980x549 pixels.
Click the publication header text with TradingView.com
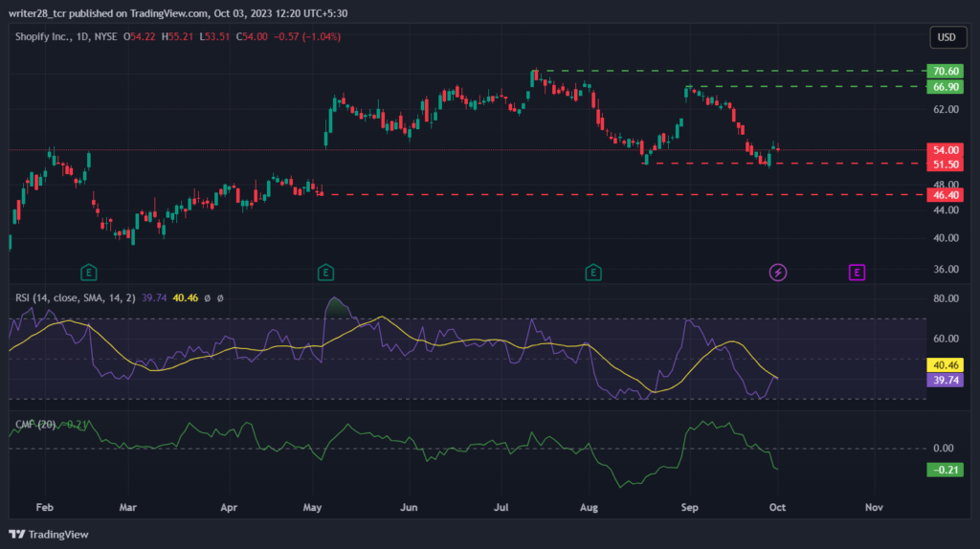(178, 13)
